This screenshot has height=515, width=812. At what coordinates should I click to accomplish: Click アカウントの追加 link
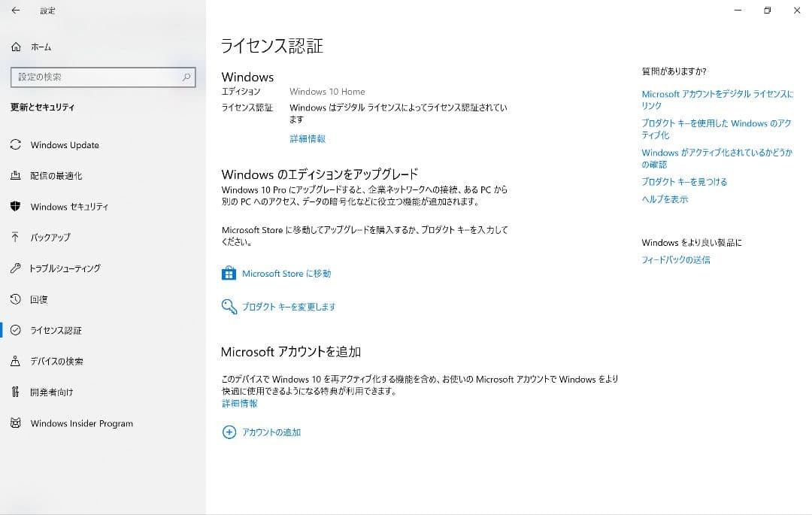click(x=271, y=432)
